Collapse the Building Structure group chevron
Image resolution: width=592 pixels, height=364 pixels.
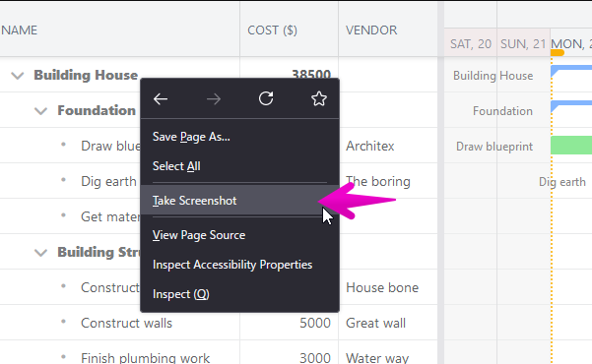pos(40,253)
